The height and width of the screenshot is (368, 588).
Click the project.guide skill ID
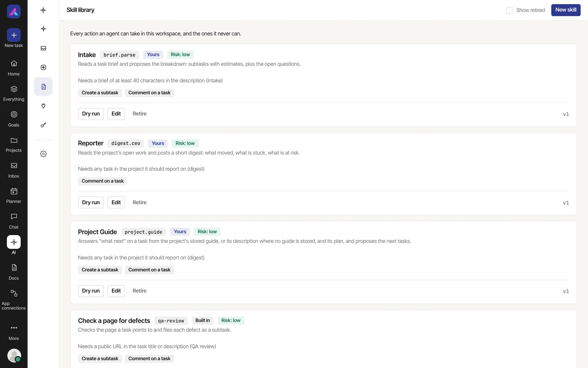143,232
